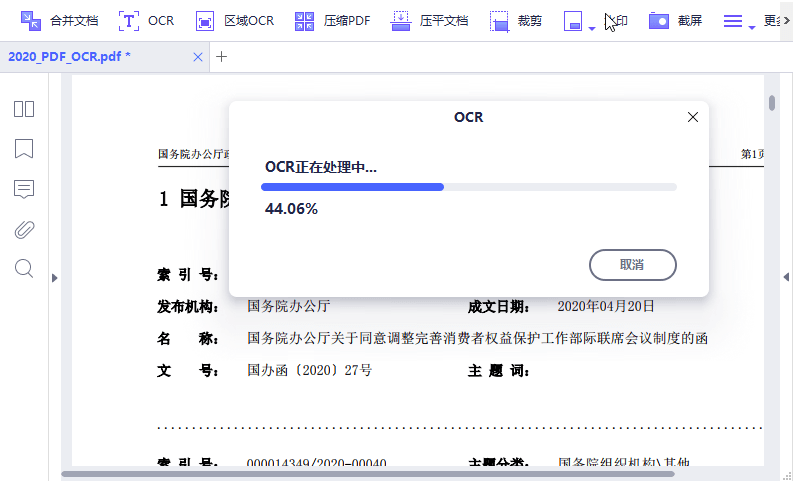This screenshot has height=481, width=793.
Task: Cancel OCR with the 取消 button
Action: (632, 265)
